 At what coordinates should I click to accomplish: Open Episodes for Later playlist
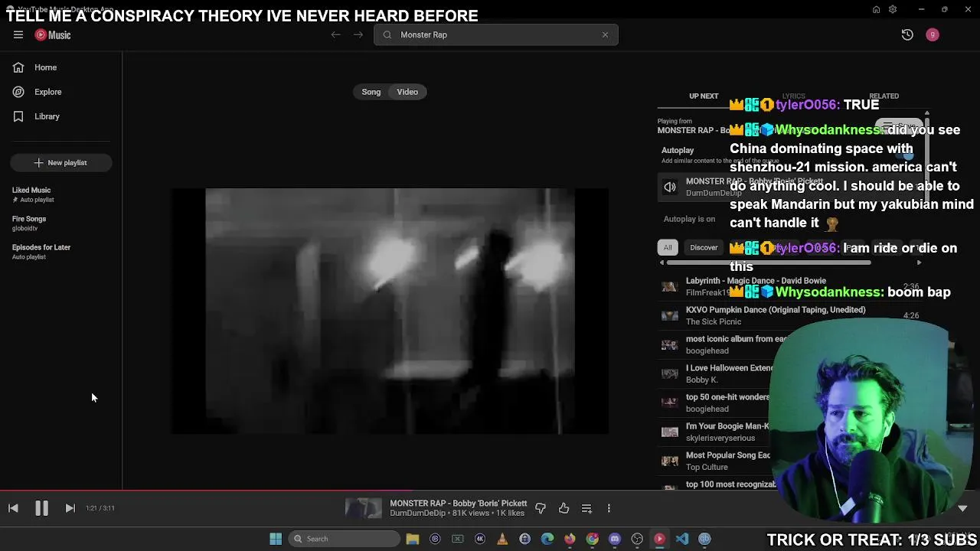[x=61, y=252]
